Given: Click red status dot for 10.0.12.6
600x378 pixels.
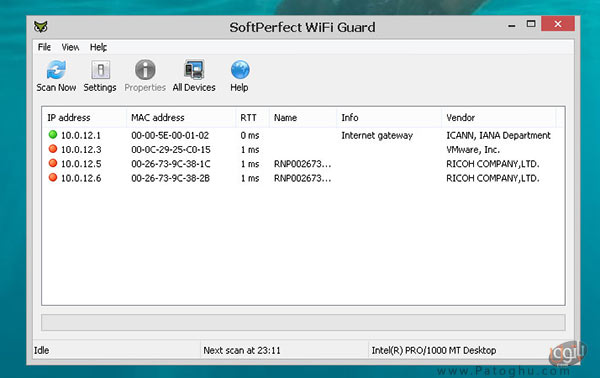Looking at the screenshot, I should (x=53, y=178).
